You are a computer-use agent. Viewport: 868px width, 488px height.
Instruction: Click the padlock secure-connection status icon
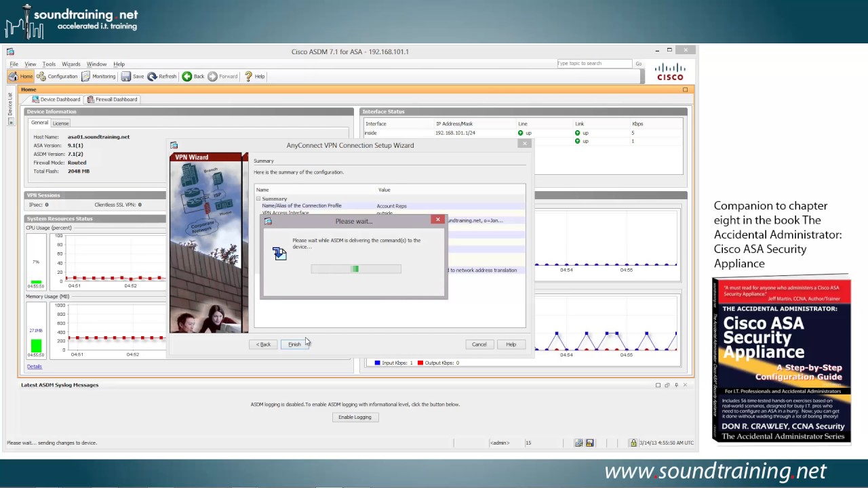[x=633, y=443]
